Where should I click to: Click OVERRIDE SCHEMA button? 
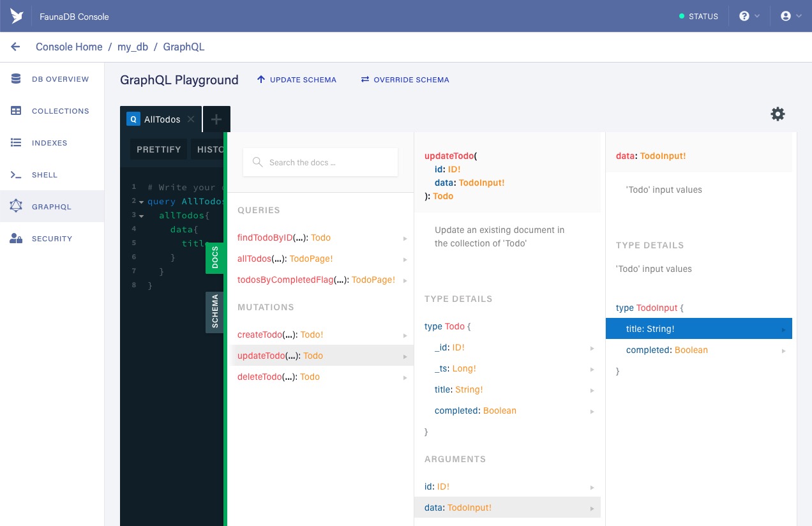405,80
